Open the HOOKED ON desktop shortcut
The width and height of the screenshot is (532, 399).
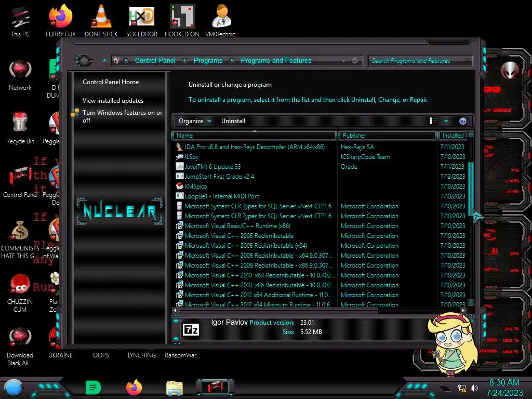tap(182, 21)
